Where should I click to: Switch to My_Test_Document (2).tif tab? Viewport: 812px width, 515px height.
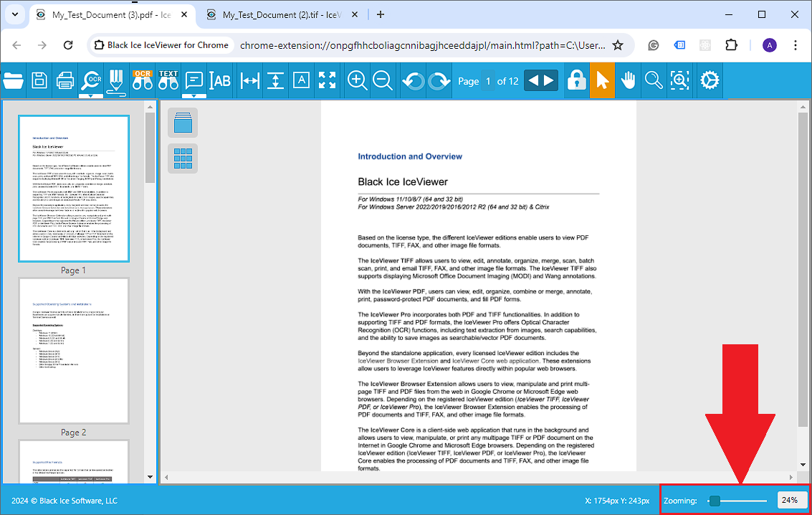pos(282,15)
